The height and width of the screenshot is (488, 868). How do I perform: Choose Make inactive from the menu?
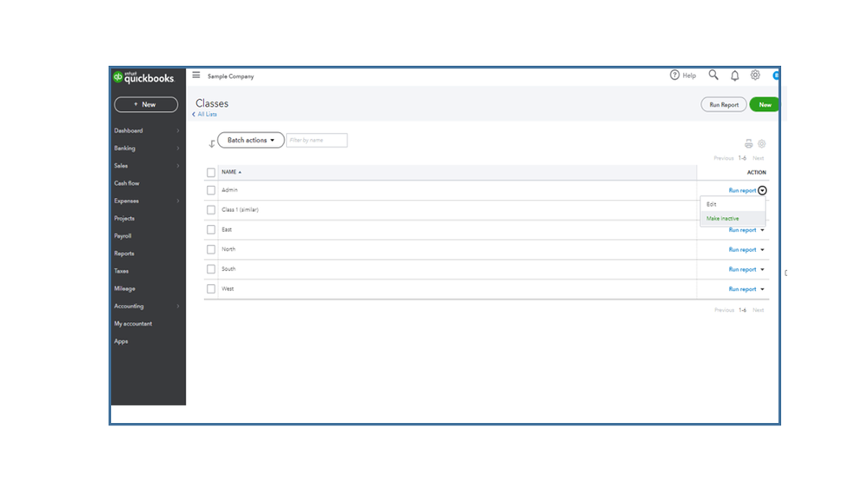[x=723, y=218]
